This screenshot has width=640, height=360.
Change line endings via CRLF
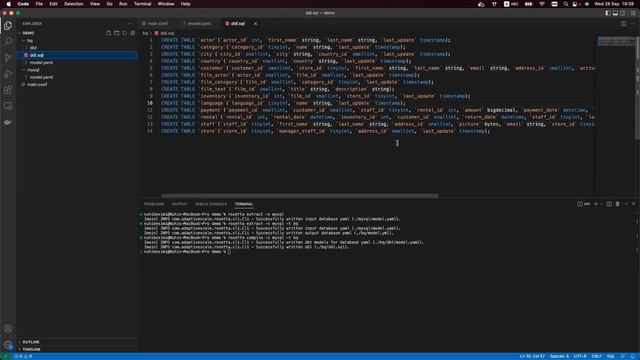pyautogui.click(x=596, y=356)
